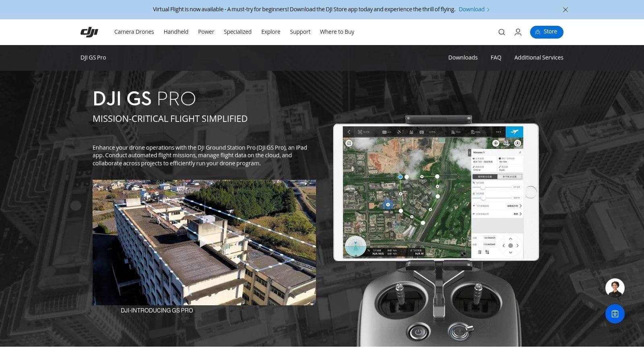Open the blue chat message icon
The height and width of the screenshot is (362, 644).
tap(615, 314)
